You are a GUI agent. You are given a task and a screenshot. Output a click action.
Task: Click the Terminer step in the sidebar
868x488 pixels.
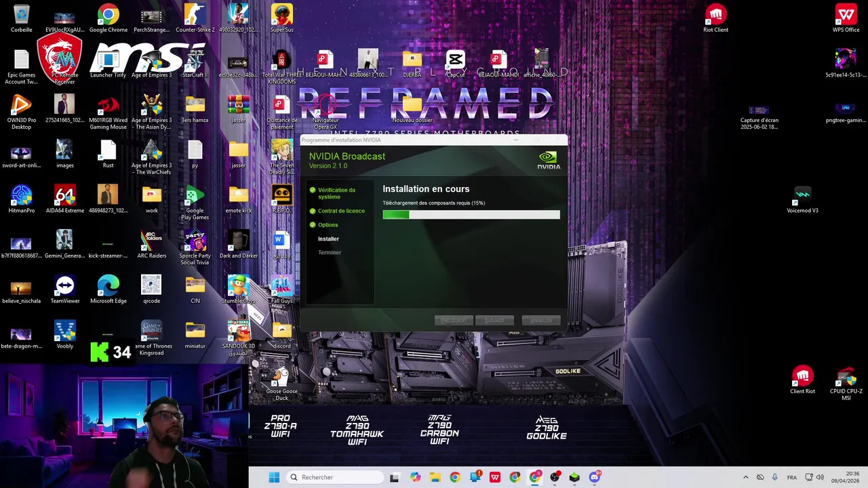point(330,252)
